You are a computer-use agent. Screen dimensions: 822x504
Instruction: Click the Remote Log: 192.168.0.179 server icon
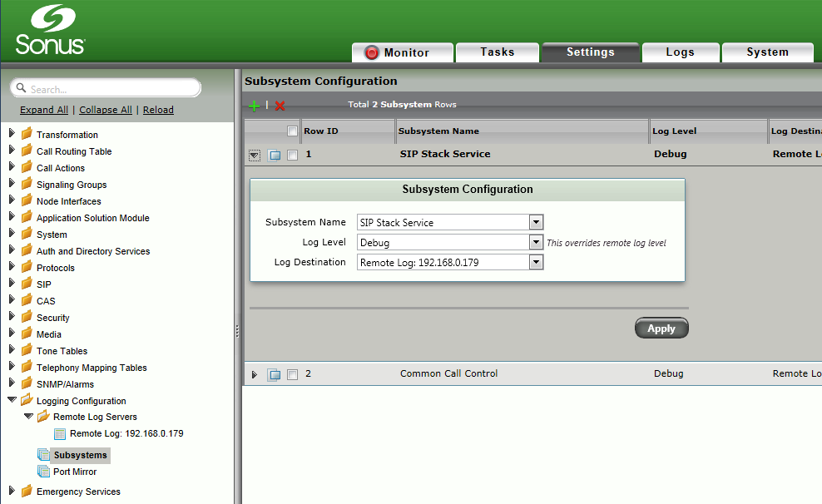pyautogui.click(x=59, y=433)
